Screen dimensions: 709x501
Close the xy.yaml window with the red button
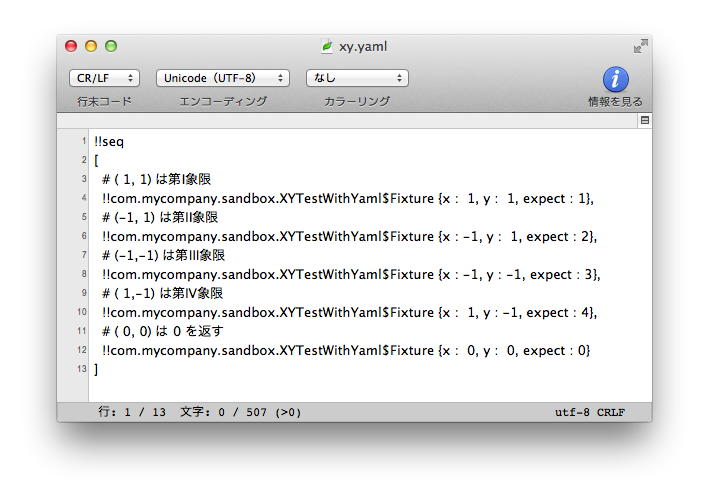click(x=71, y=46)
